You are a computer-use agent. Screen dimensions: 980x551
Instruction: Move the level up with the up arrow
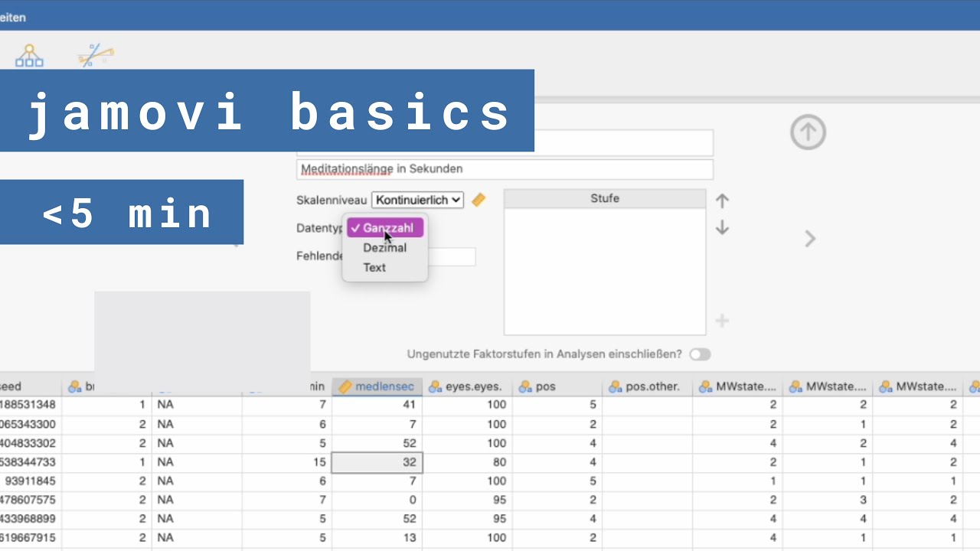tap(722, 201)
